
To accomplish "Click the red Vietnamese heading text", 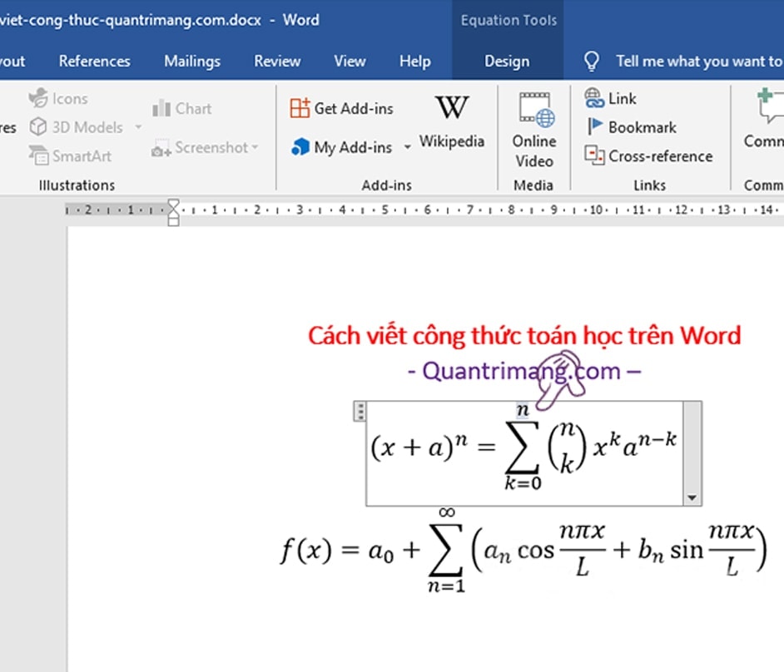I will 524,335.
